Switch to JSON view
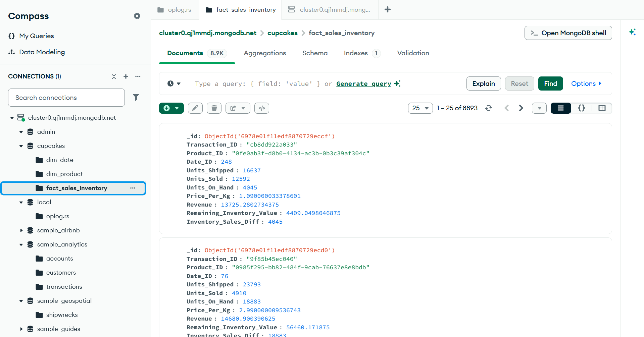 (x=582, y=108)
